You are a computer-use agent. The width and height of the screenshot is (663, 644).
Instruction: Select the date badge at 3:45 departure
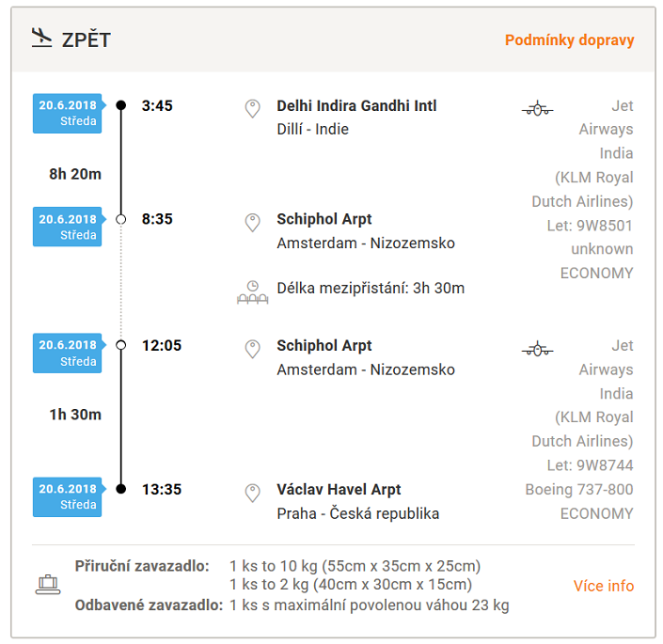click(x=69, y=113)
